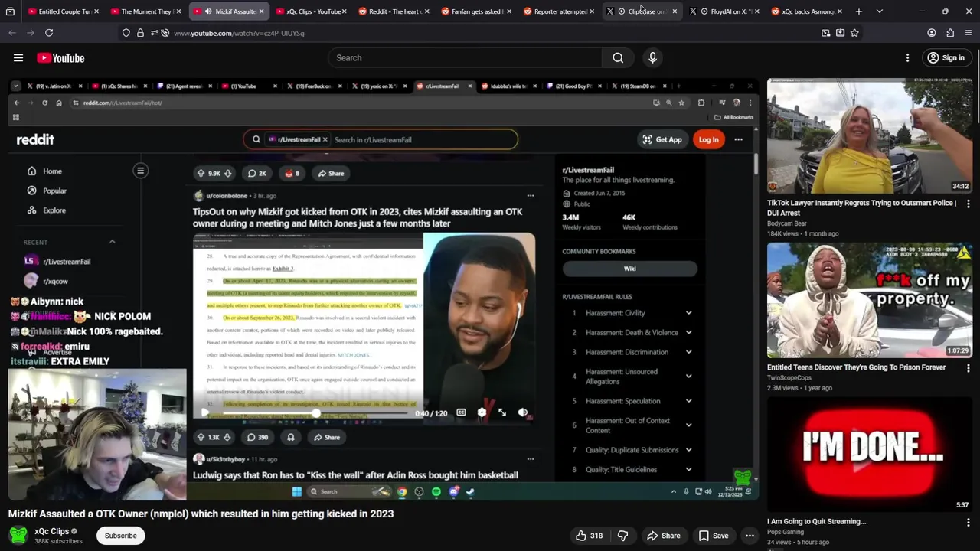
Task: Open tracking protection shield icon
Action: pyautogui.click(x=126, y=33)
